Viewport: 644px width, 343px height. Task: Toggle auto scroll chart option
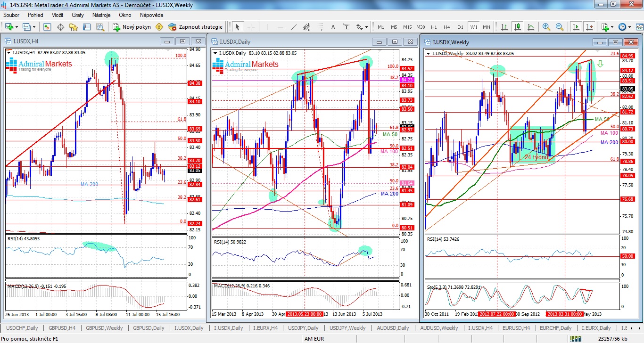(x=576, y=27)
